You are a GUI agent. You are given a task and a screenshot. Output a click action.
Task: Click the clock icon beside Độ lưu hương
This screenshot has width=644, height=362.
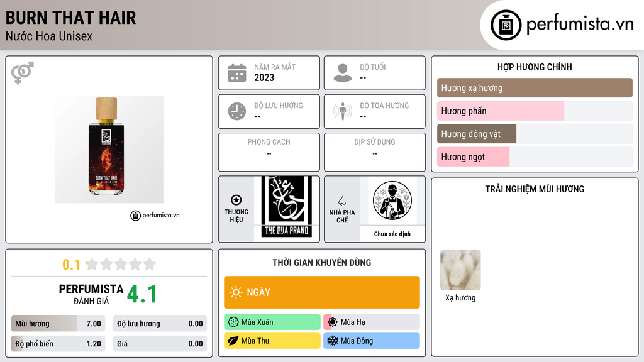tap(237, 111)
